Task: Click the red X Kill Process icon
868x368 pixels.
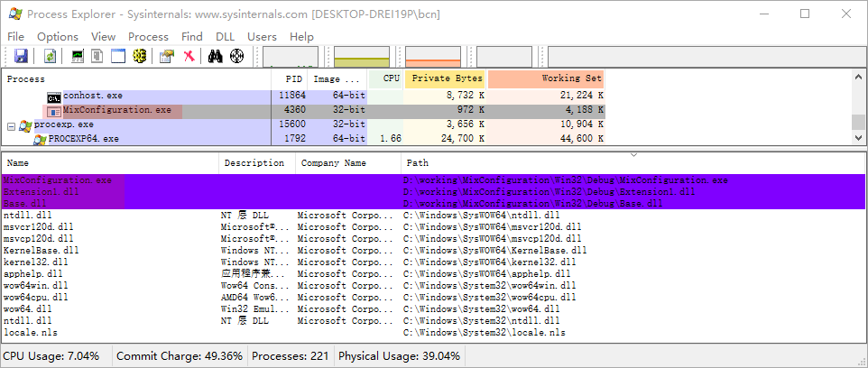Action: (x=189, y=56)
